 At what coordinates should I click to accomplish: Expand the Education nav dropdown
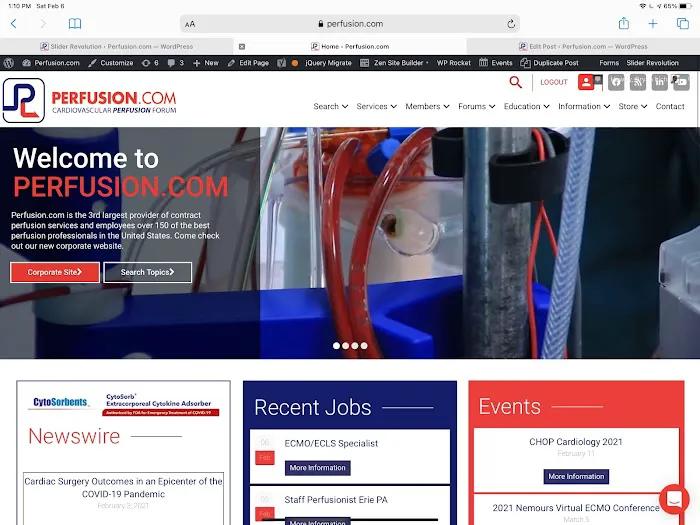[x=526, y=106]
